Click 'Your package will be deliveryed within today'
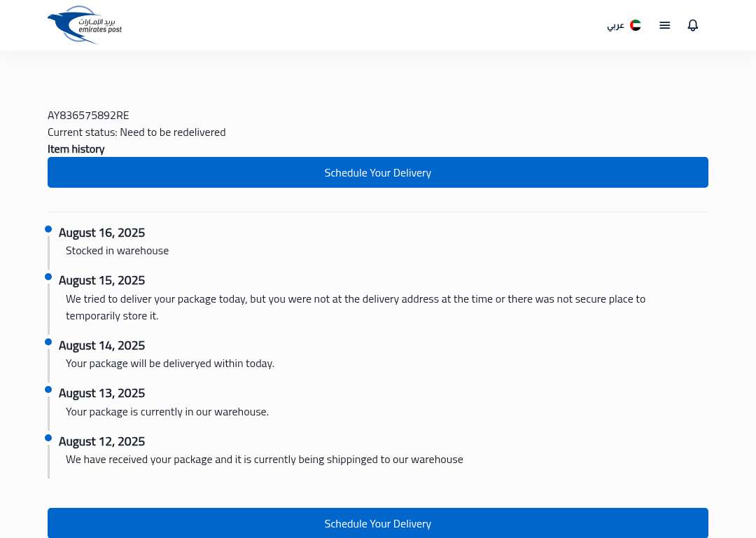The image size is (756, 538). [x=169, y=364]
